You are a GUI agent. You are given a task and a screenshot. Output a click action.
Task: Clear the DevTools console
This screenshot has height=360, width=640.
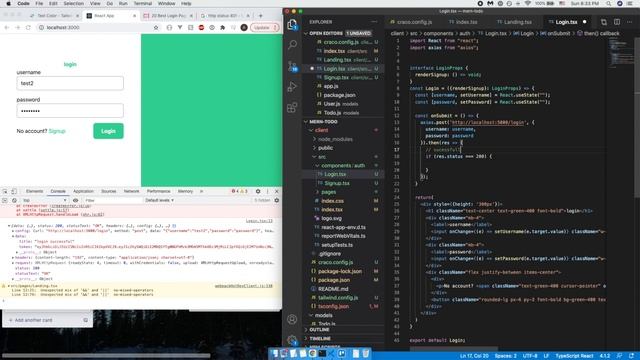14,200
